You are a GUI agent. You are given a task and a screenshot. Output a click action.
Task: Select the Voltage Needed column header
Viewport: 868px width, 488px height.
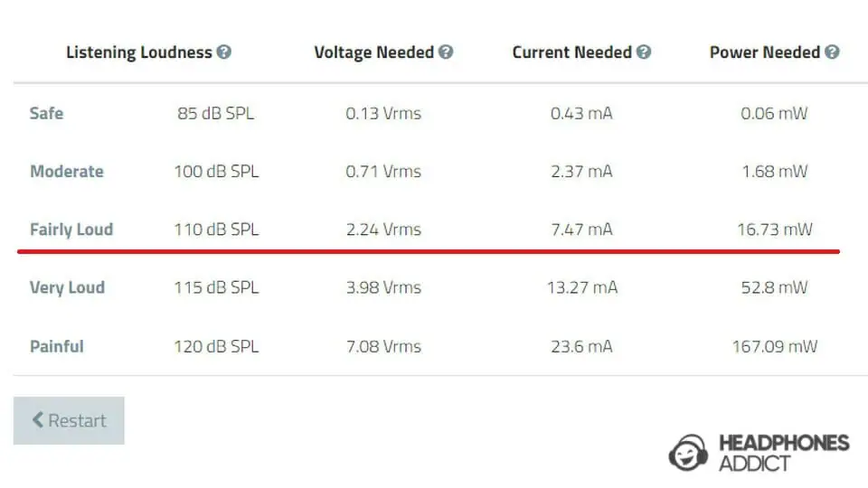coord(373,52)
